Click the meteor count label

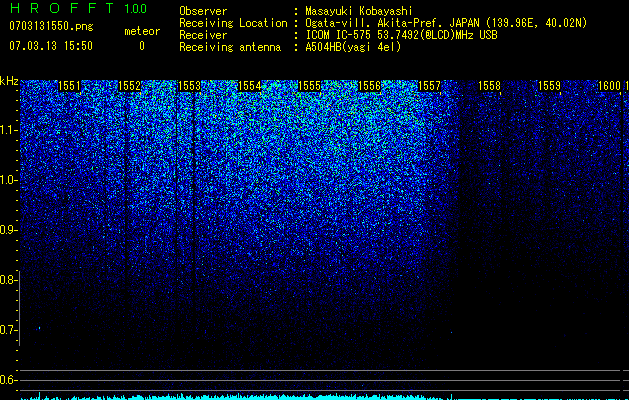pyautogui.click(x=142, y=31)
